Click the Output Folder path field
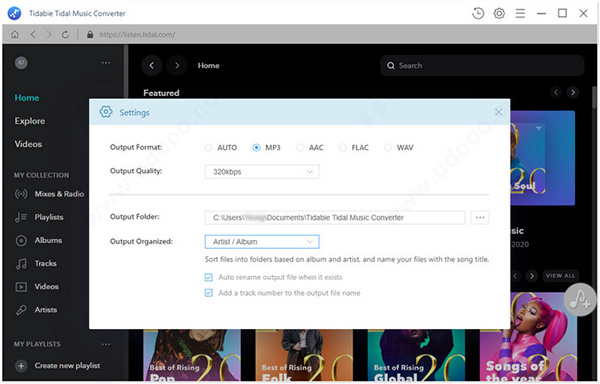The image size is (600, 384). click(335, 218)
